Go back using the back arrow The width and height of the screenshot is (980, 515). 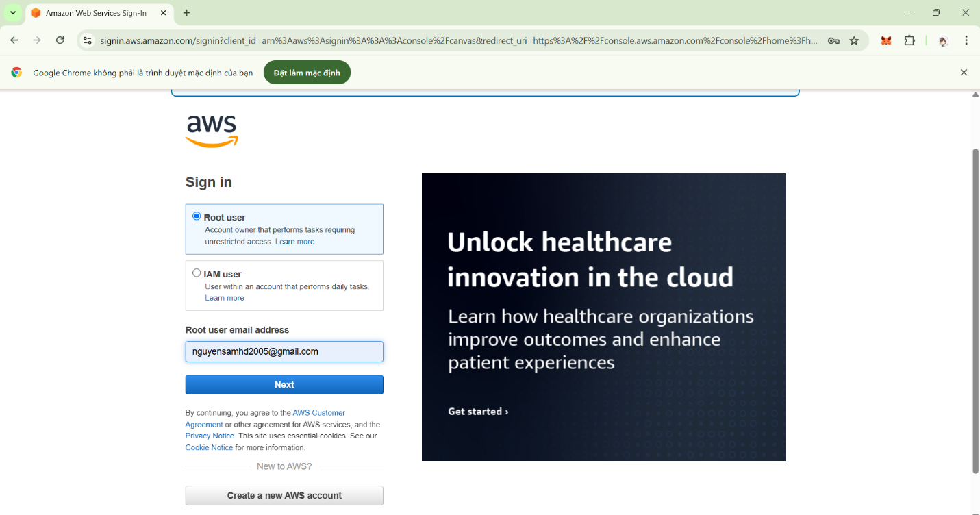tap(14, 40)
